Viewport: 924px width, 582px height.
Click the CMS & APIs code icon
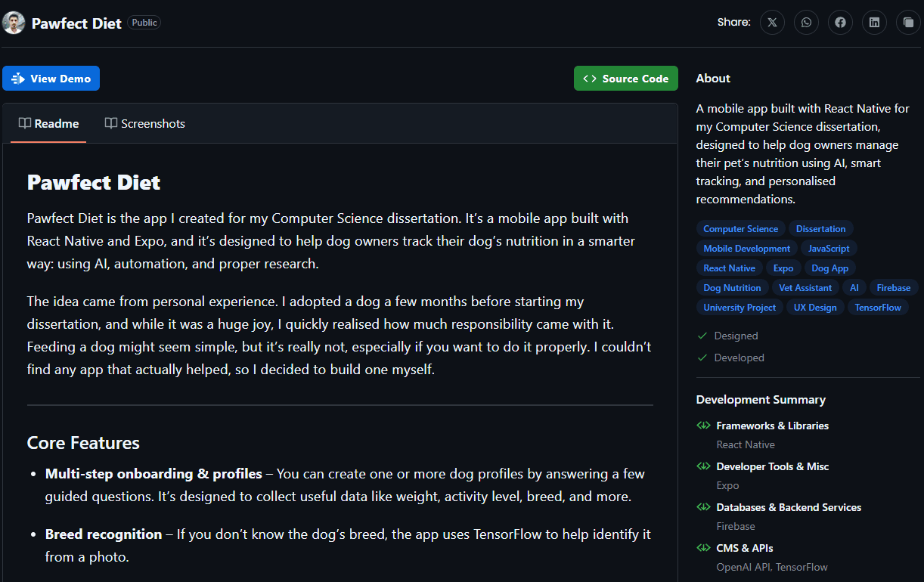coord(703,548)
